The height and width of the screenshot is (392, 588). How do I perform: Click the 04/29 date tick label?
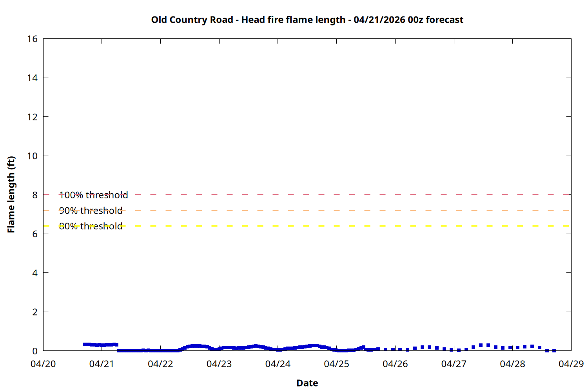tap(571, 364)
